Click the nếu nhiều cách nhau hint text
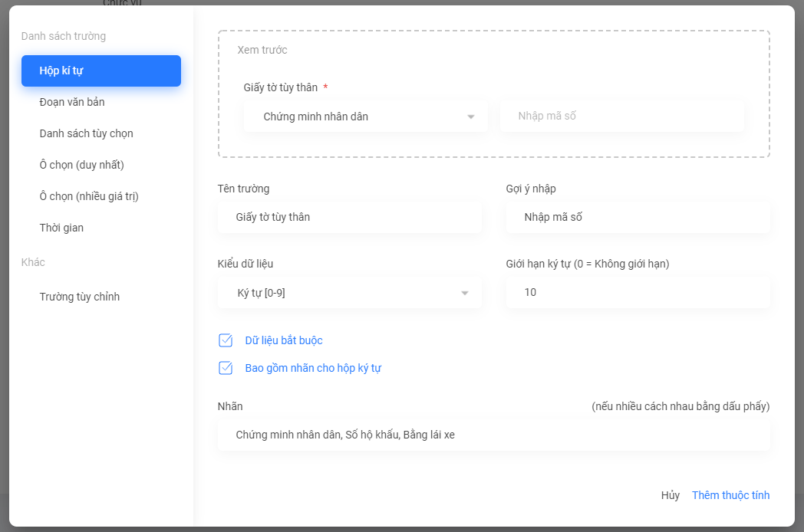The width and height of the screenshot is (804, 532). click(x=680, y=406)
